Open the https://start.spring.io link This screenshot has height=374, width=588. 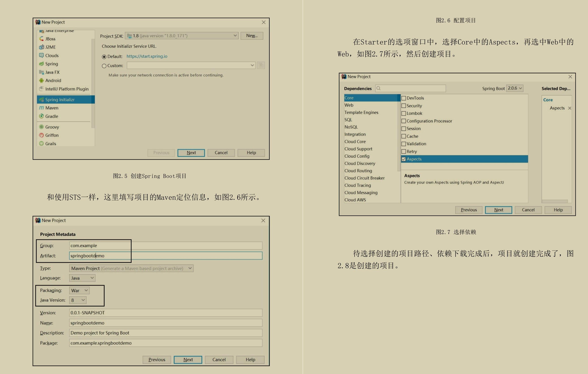pos(147,56)
